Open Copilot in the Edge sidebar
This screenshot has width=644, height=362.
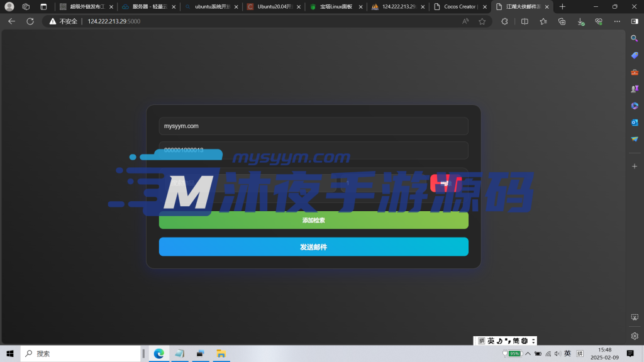point(635,105)
